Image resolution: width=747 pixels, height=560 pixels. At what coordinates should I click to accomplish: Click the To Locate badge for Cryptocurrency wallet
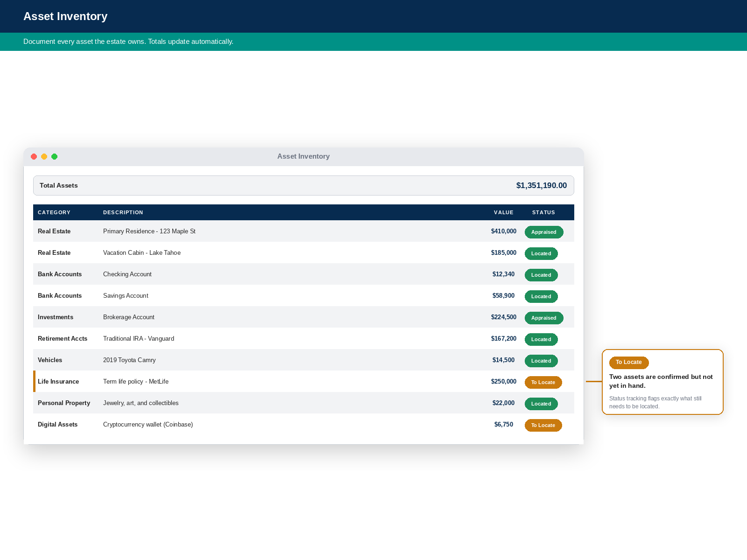coord(543,425)
